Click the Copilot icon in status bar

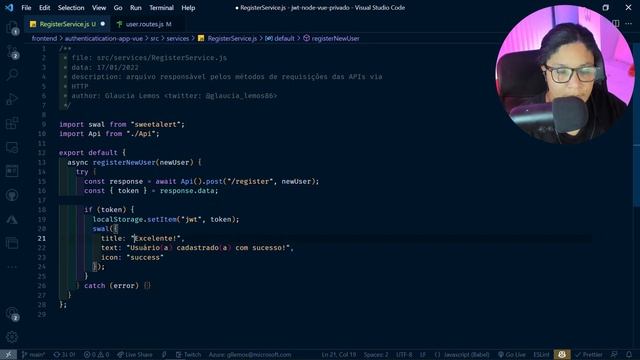point(562,355)
